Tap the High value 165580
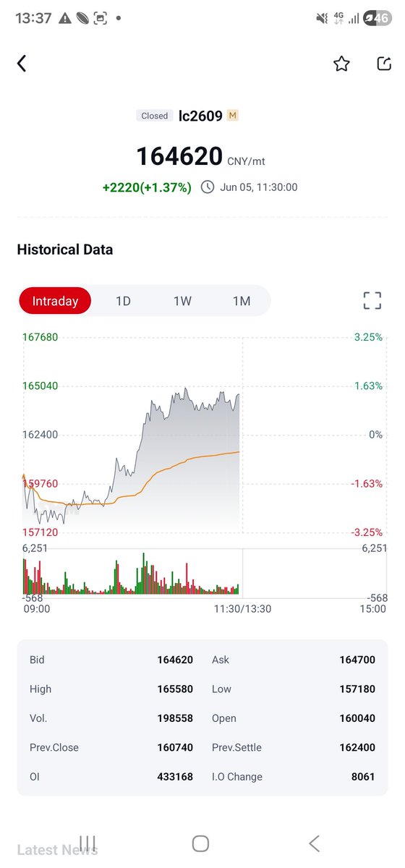Image resolution: width=405 pixels, height=868 pixels. [175, 689]
